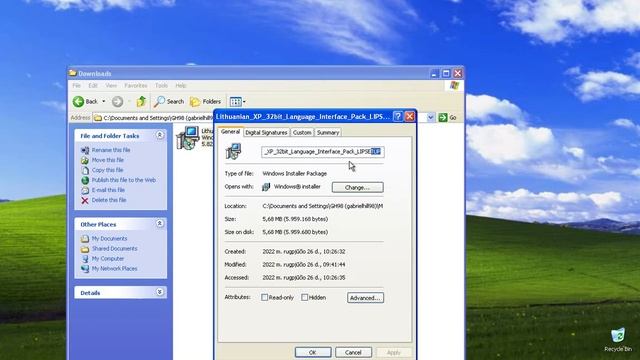This screenshot has width=640, height=360.
Task: Open My Network Places link
Action: (114, 269)
